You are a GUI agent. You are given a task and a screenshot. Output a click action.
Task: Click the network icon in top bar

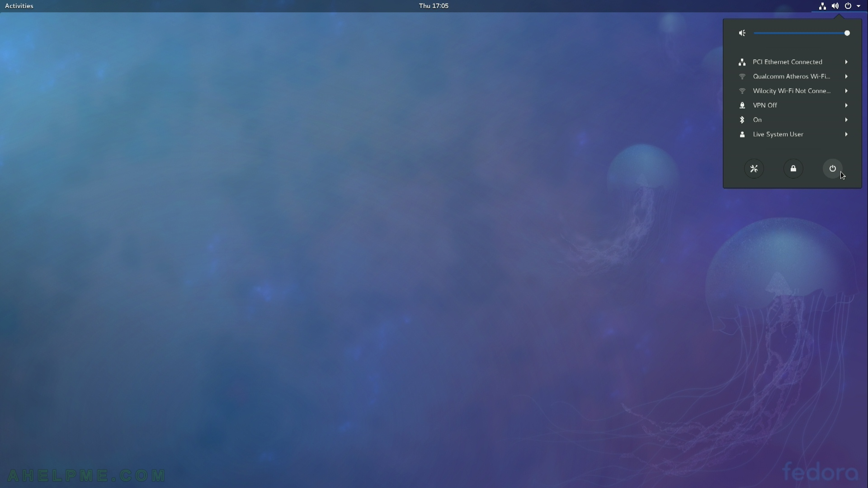(822, 6)
